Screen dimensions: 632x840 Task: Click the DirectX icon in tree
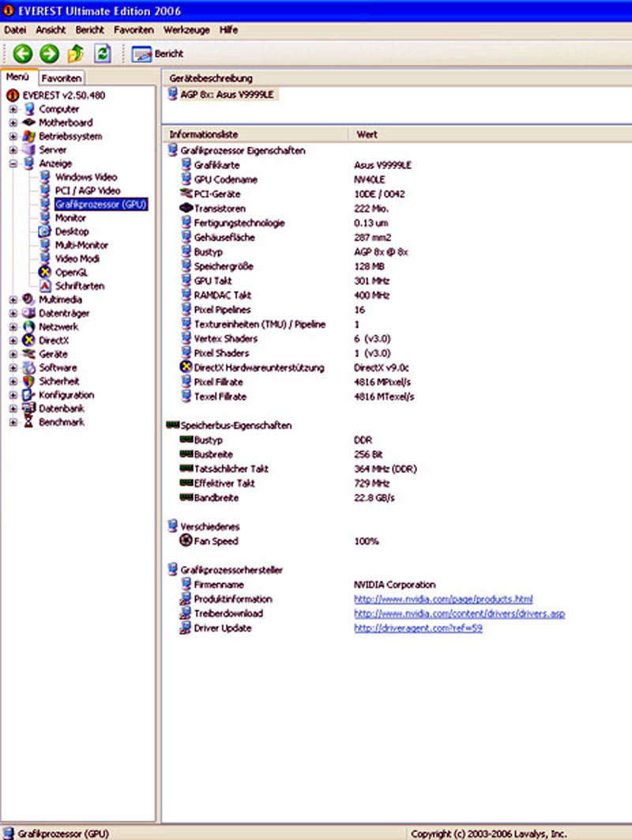29,340
